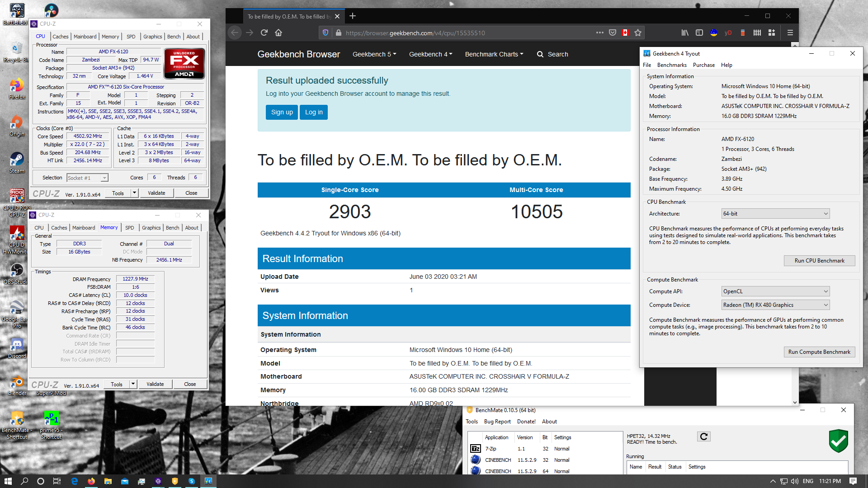This screenshot has width=868, height=488.
Task: Open Windows Start menu
Action: [8, 481]
